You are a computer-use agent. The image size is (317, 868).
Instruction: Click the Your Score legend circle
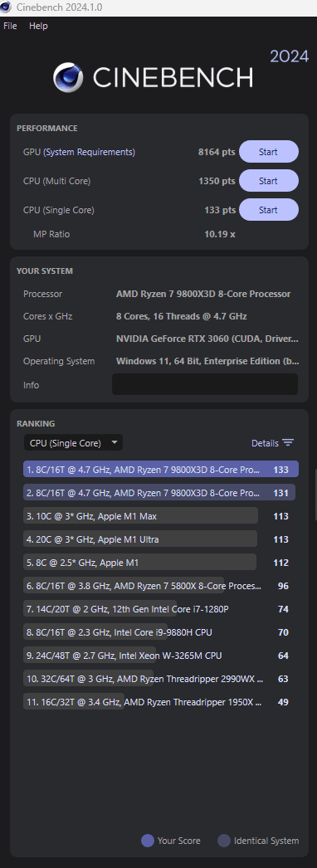pos(148,841)
